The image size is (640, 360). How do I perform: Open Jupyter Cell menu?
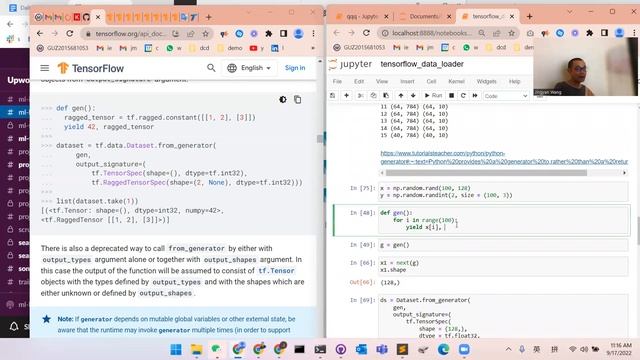[x=431, y=81]
